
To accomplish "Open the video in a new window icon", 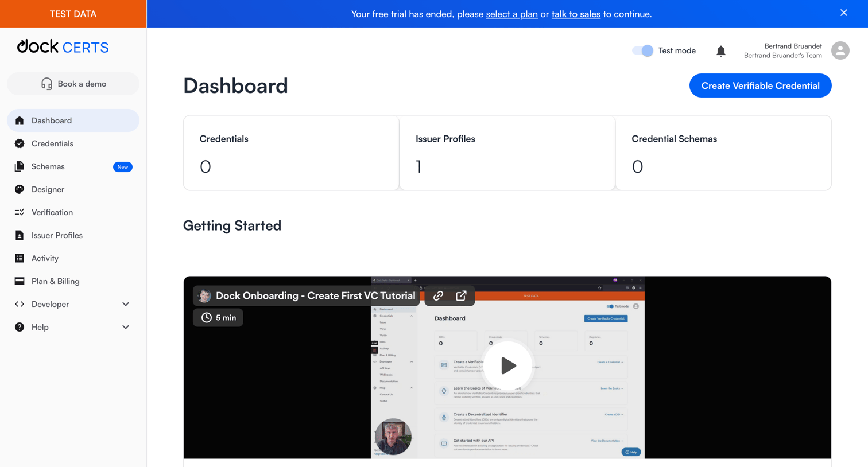I will tap(461, 295).
